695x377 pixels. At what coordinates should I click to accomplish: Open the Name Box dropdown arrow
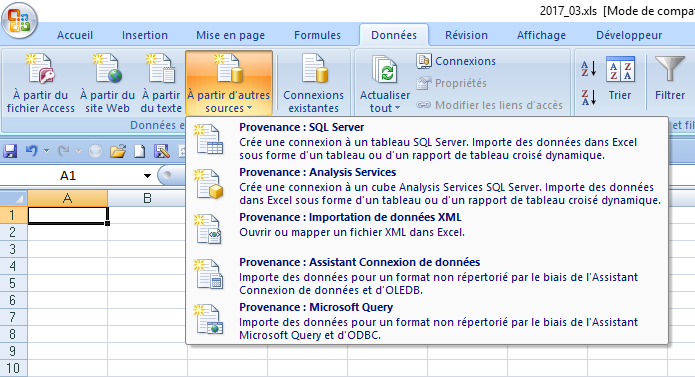tap(147, 176)
